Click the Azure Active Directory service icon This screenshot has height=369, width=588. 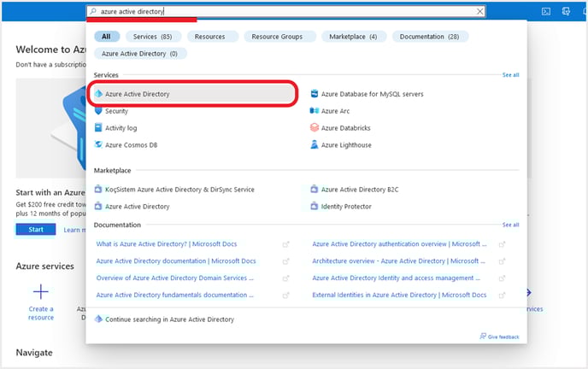coord(98,94)
